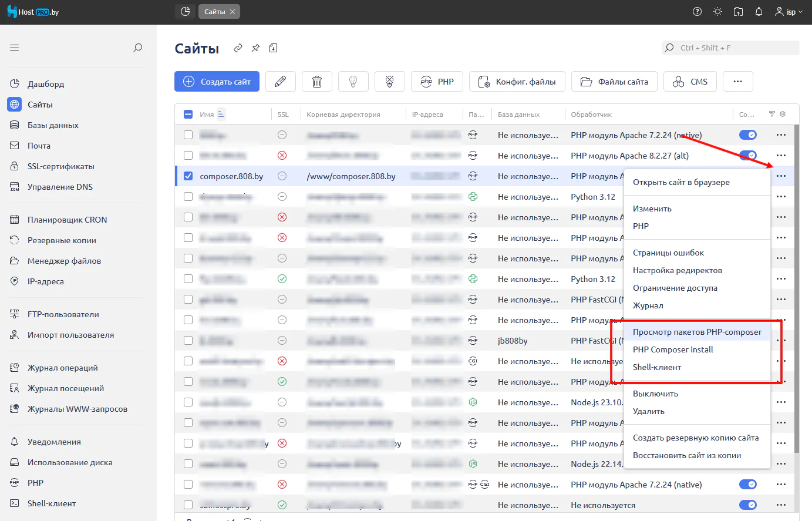
Task: Select Создать резервную копию сайта item
Action: tap(697, 438)
